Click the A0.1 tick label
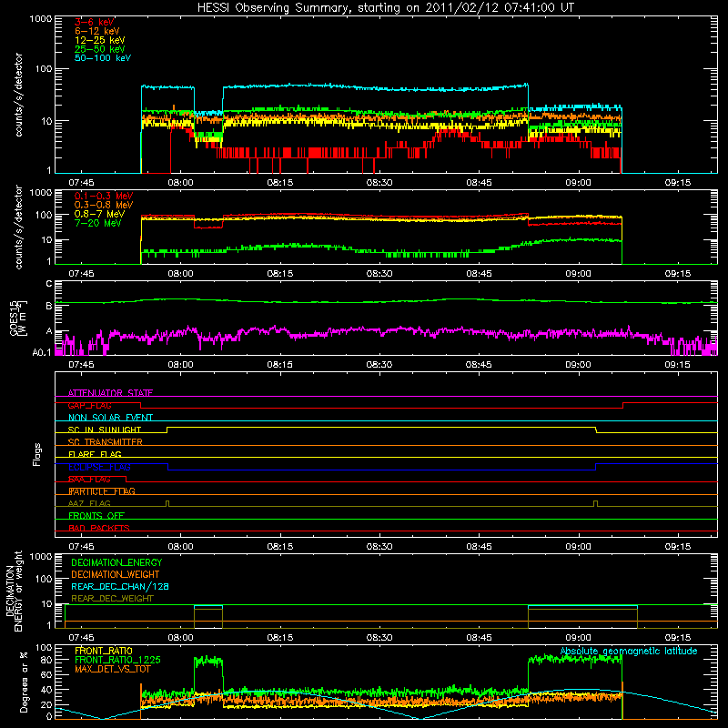The image size is (728, 728). click(x=42, y=352)
